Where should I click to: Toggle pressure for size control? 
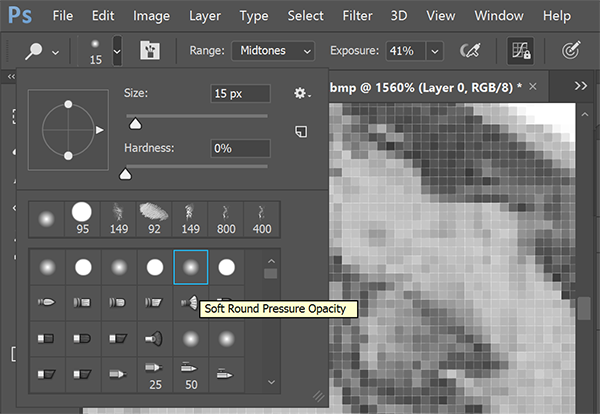pyautogui.click(x=571, y=51)
